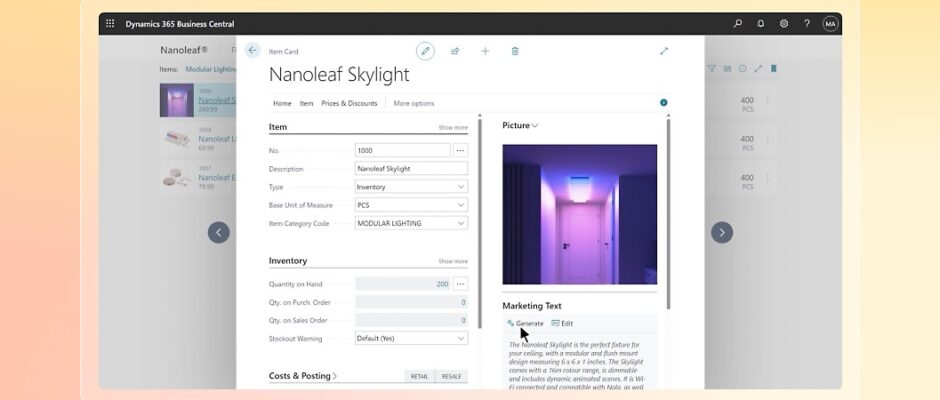Click the left pane vertical scrollbar
Screen dimensions: 940x400
click(480, 222)
